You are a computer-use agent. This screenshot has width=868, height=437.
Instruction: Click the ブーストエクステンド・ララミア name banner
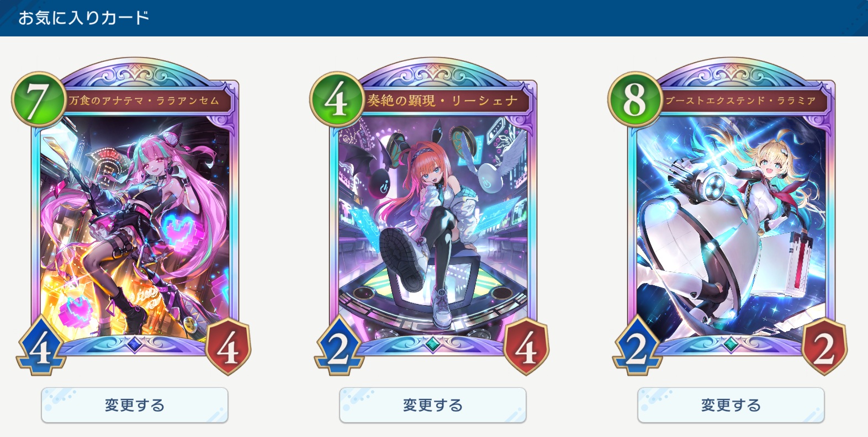pos(741,100)
